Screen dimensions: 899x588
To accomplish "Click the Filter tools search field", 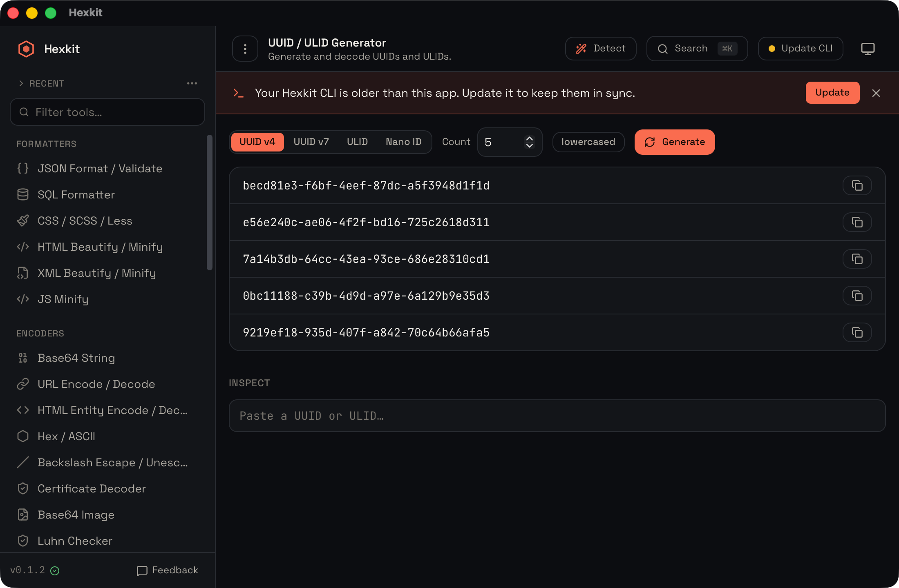I will 107,112.
